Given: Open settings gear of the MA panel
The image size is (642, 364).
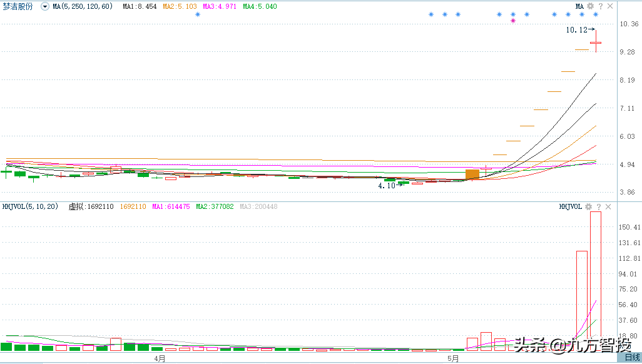Looking at the screenshot, I should (590, 6).
